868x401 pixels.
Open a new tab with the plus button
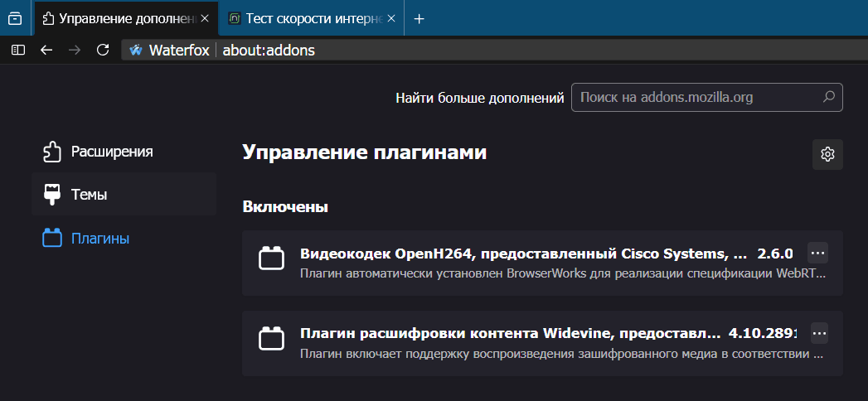point(419,19)
